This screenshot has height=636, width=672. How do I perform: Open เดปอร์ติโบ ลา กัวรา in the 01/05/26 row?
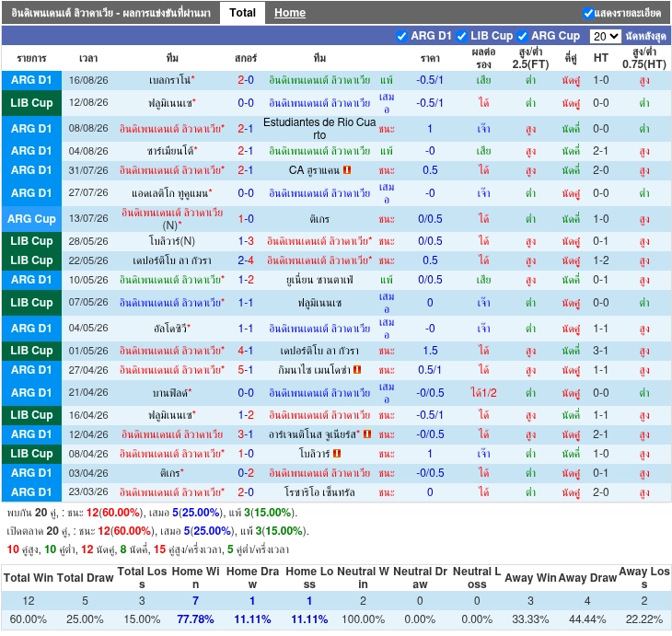pos(319,351)
